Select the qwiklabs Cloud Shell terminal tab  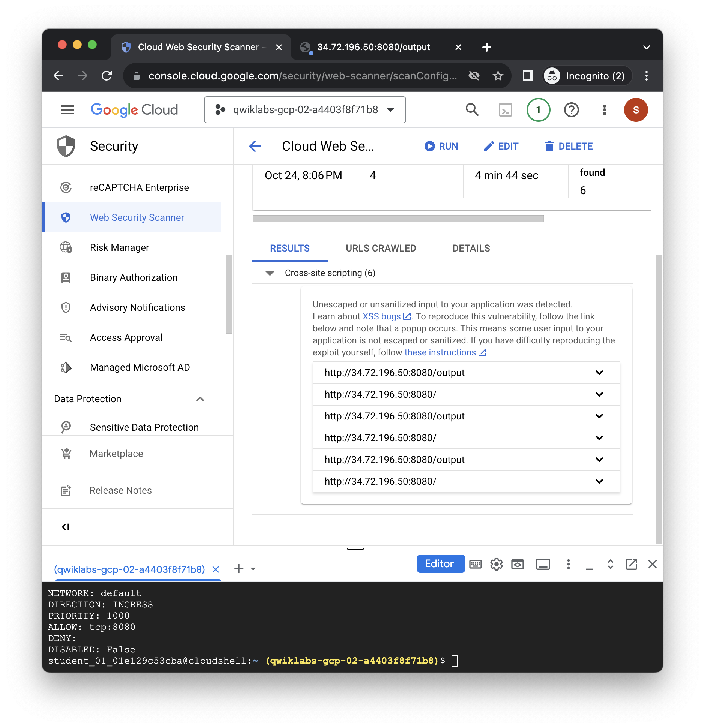[x=129, y=569]
